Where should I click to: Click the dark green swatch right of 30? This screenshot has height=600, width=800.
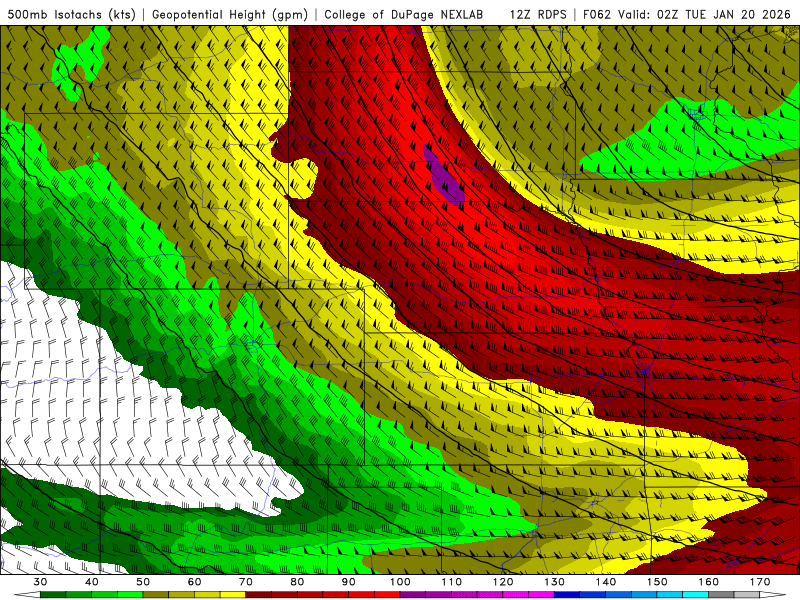pyautogui.click(x=53, y=595)
